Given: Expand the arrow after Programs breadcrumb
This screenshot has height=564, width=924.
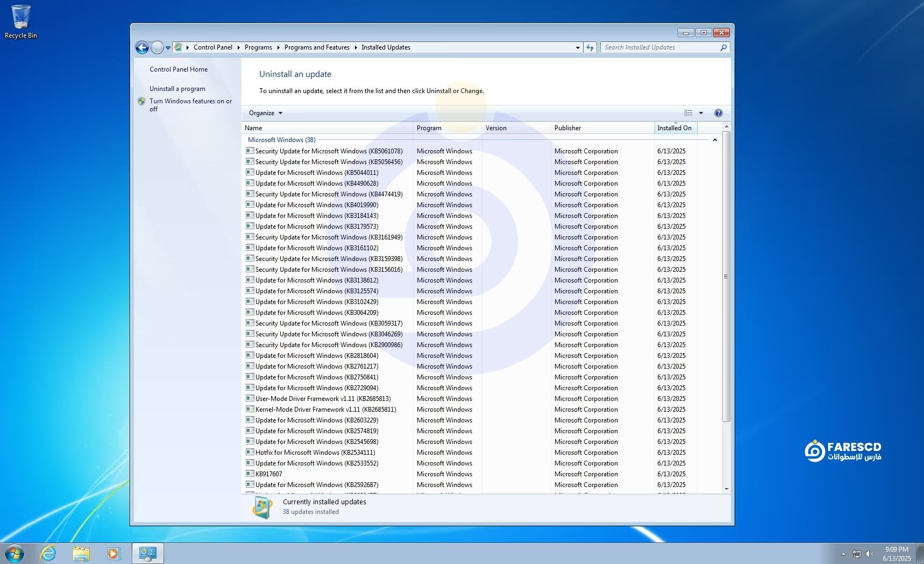Looking at the screenshot, I should 279,47.
